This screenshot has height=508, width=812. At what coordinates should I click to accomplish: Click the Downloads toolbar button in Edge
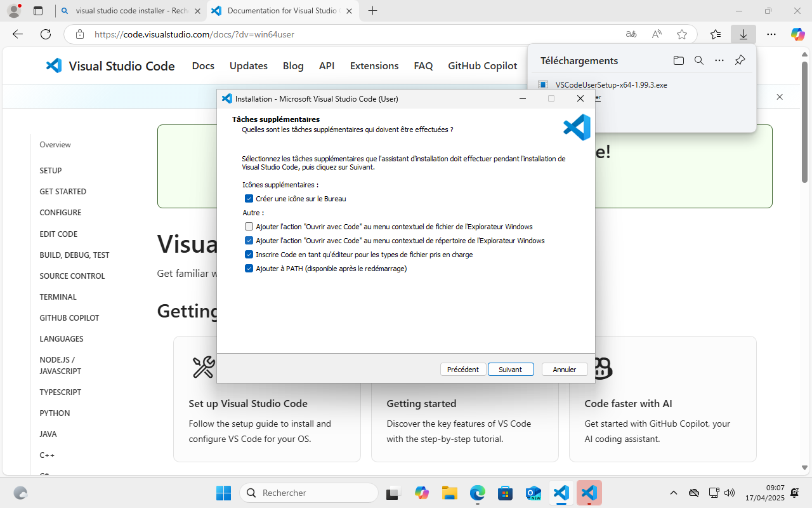(x=743, y=34)
